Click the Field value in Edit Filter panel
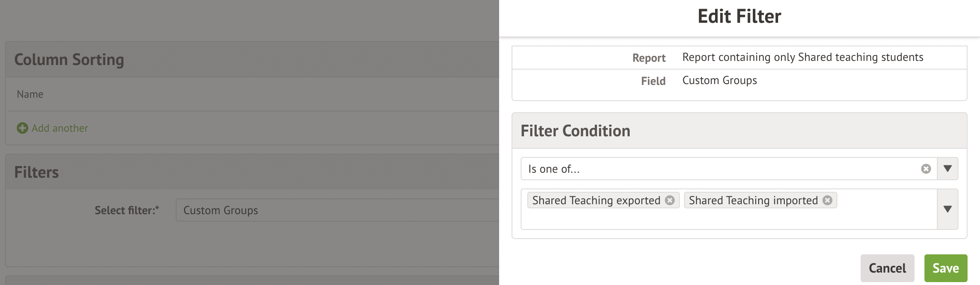 tap(719, 80)
